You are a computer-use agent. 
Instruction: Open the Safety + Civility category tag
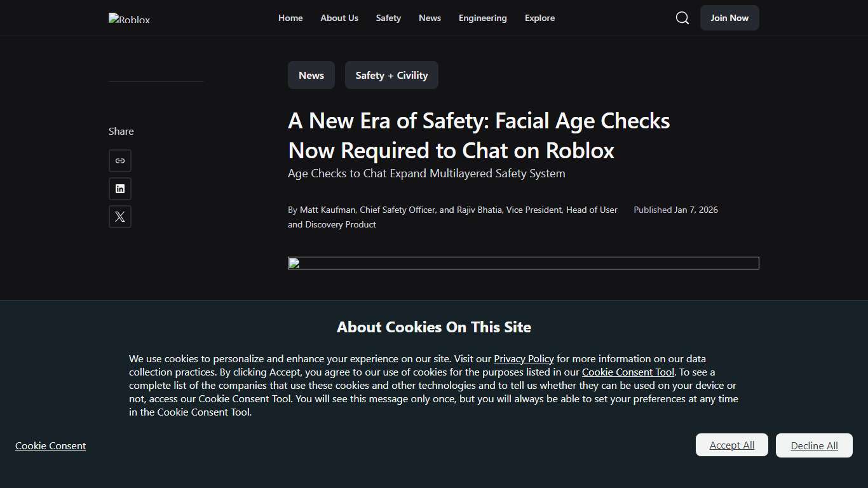tap(391, 74)
